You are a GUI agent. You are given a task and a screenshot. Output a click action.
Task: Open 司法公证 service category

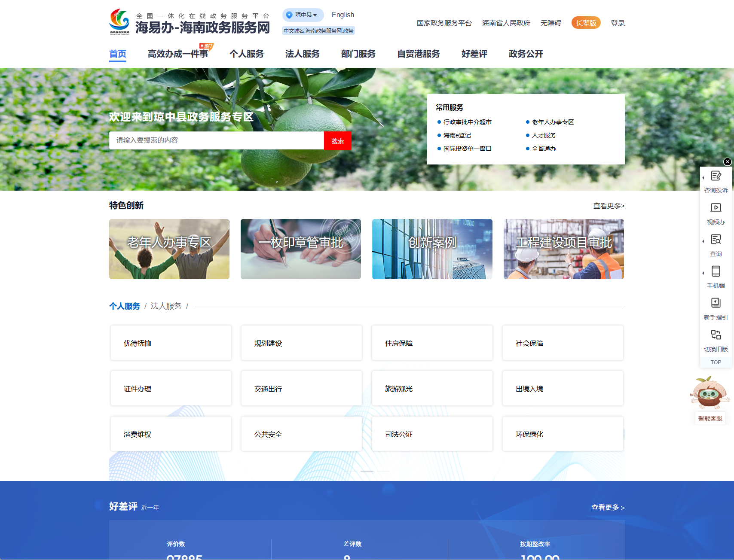coord(432,434)
